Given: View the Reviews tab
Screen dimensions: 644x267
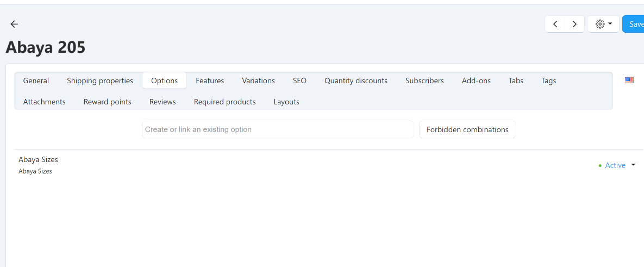Looking at the screenshot, I should (x=162, y=102).
